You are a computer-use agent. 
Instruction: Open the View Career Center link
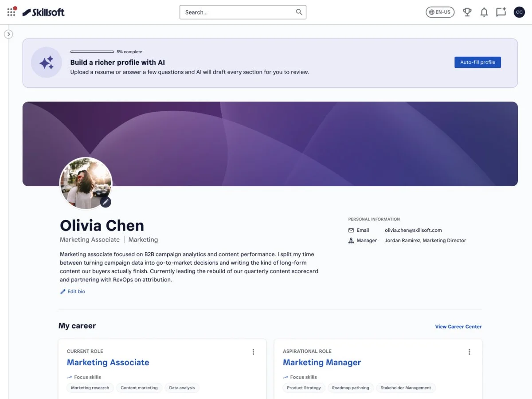point(458,327)
